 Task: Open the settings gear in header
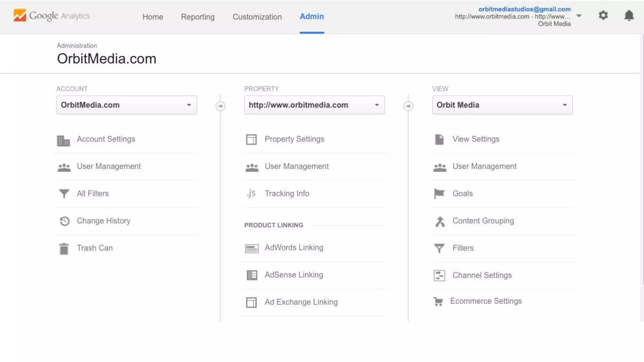pos(603,15)
